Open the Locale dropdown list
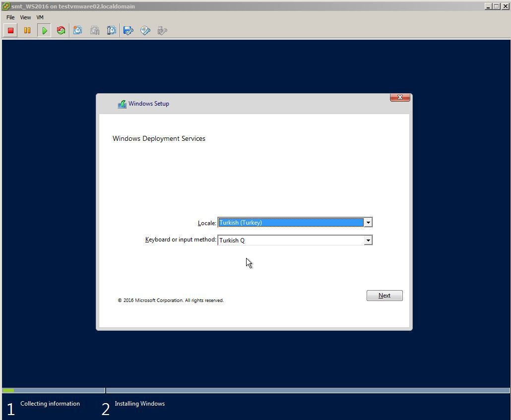The width and height of the screenshot is (511, 420). (x=368, y=222)
